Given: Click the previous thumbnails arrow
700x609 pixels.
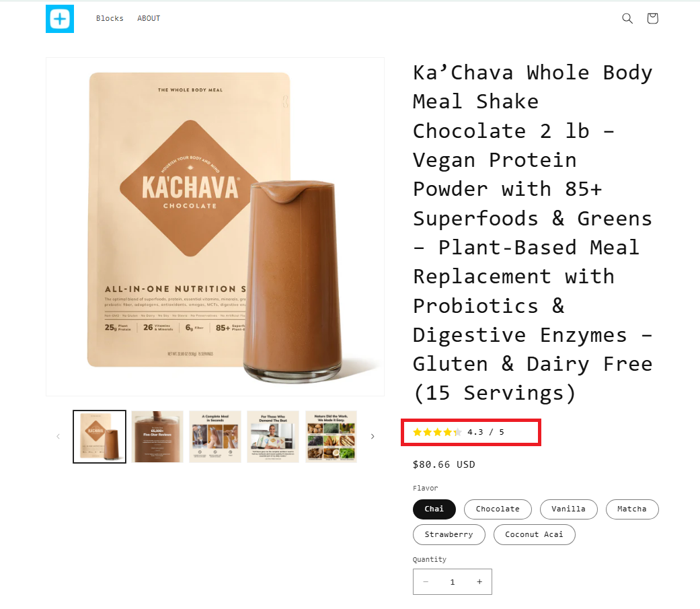Looking at the screenshot, I should [58, 437].
